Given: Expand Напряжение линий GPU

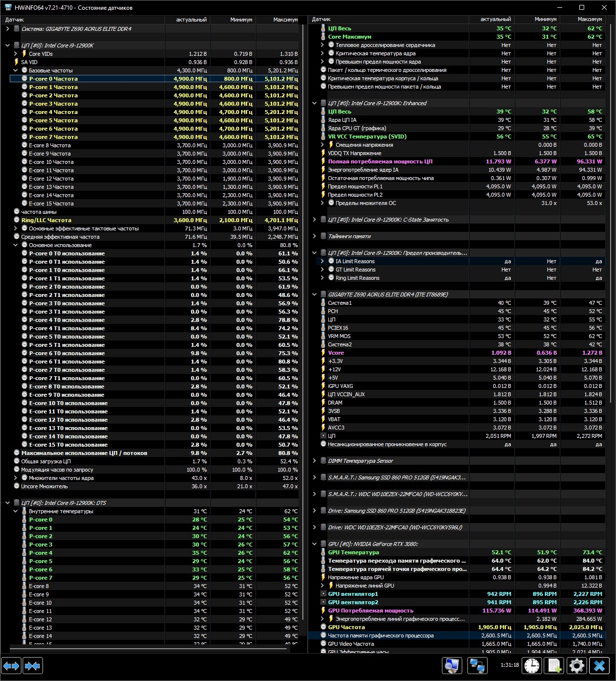Looking at the screenshot, I should (322, 586).
